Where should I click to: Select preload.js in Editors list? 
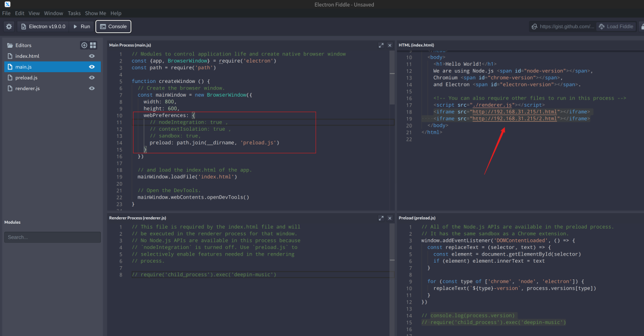52,78
